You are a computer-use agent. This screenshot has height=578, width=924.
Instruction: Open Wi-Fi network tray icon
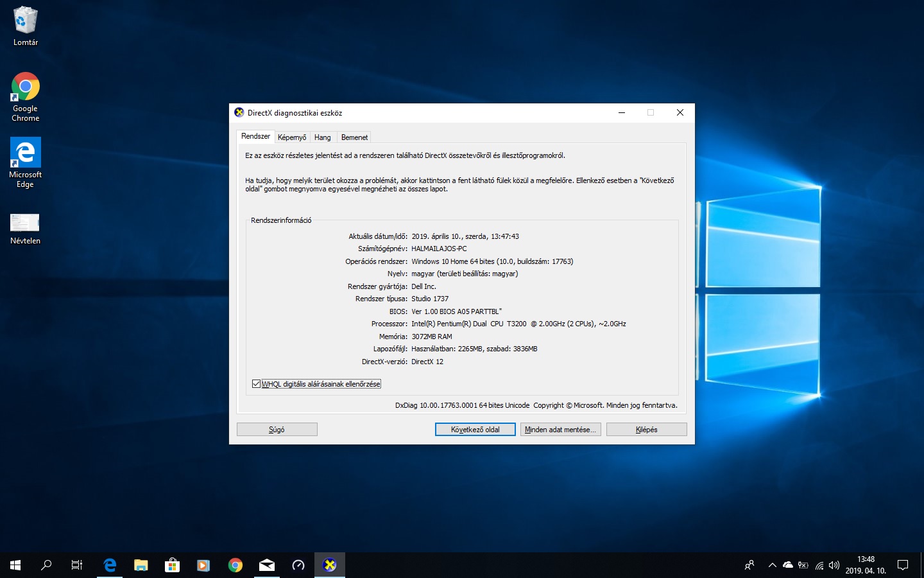(x=819, y=566)
